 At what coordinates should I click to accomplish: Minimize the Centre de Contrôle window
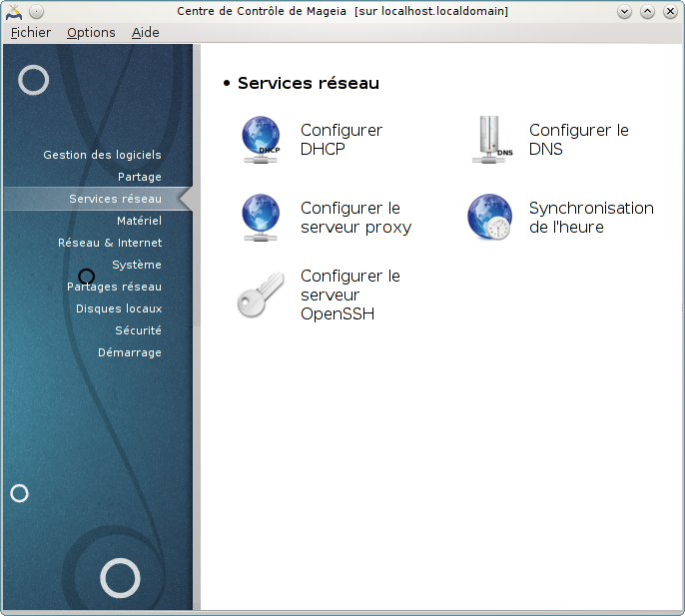pos(624,12)
